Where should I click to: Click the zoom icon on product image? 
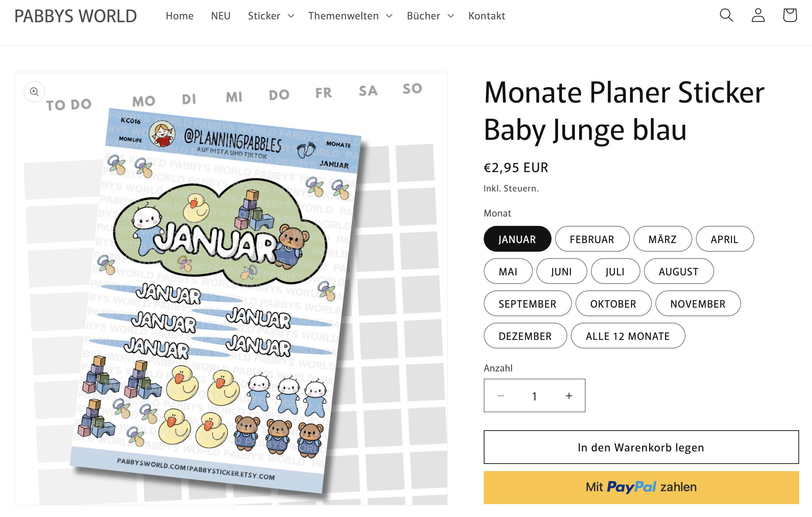click(34, 92)
